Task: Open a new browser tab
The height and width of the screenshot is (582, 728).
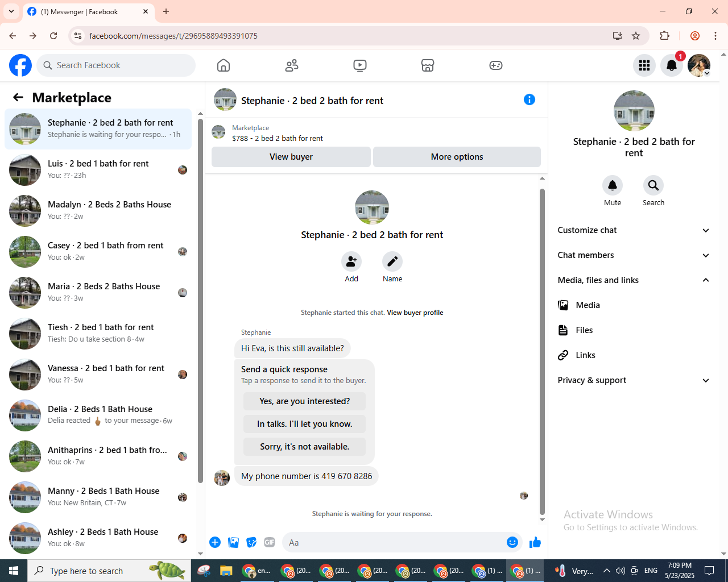Action: [166, 11]
